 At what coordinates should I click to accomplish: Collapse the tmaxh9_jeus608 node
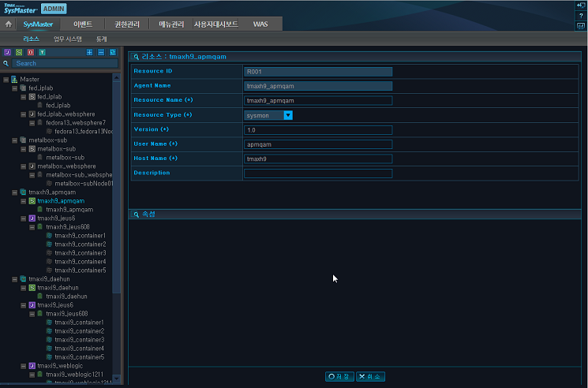click(x=32, y=227)
